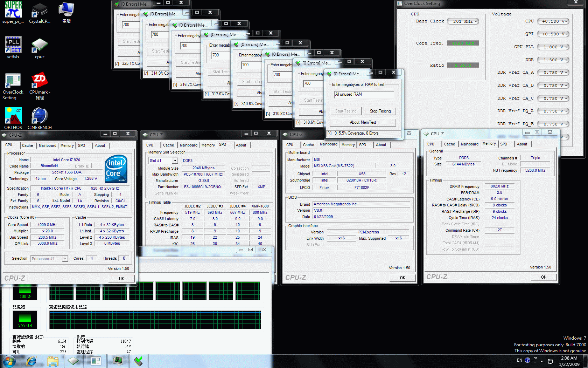588x368 pixels.
Task: Open the Computer desktop icon
Action: pyautogui.click(x=66, y=12)
